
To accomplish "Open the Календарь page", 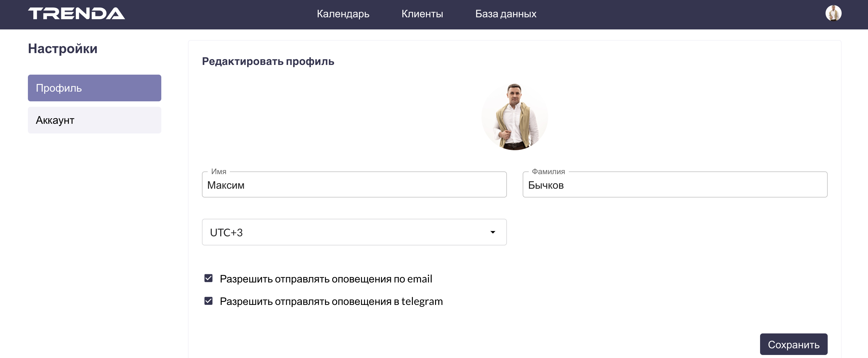I will pos(343,14).
